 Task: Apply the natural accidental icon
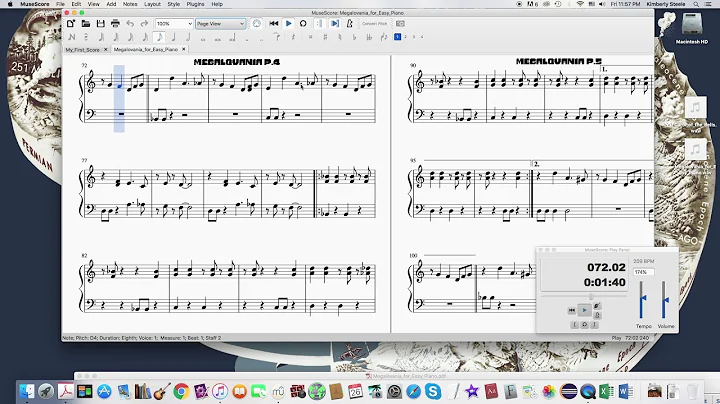click(x=340, y=37)
